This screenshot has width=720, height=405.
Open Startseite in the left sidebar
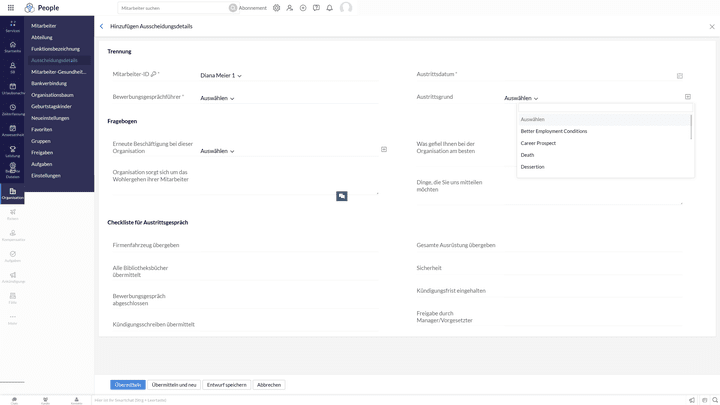(12, 46)
